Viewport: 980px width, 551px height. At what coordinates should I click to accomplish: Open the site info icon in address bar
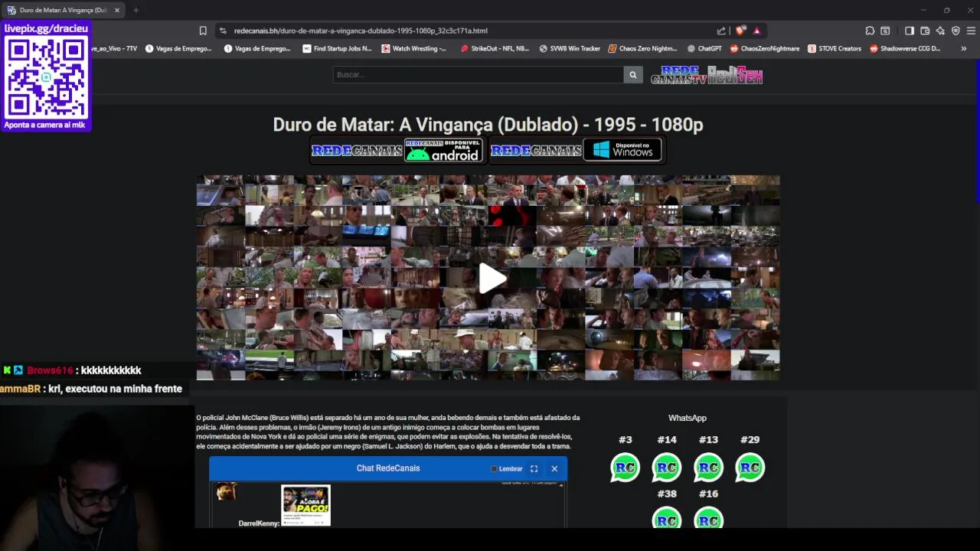pyautogui.click(x=223, y=31)
